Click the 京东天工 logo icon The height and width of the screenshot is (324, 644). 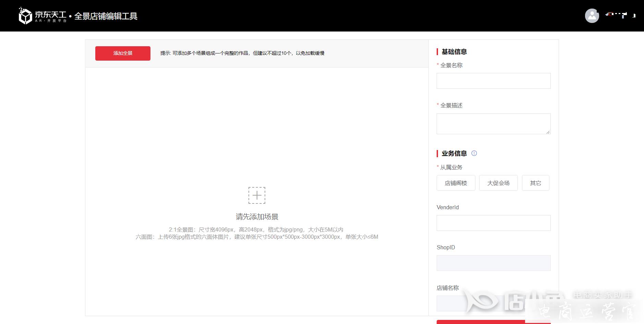pyautogui.click(x=25, y=16)
